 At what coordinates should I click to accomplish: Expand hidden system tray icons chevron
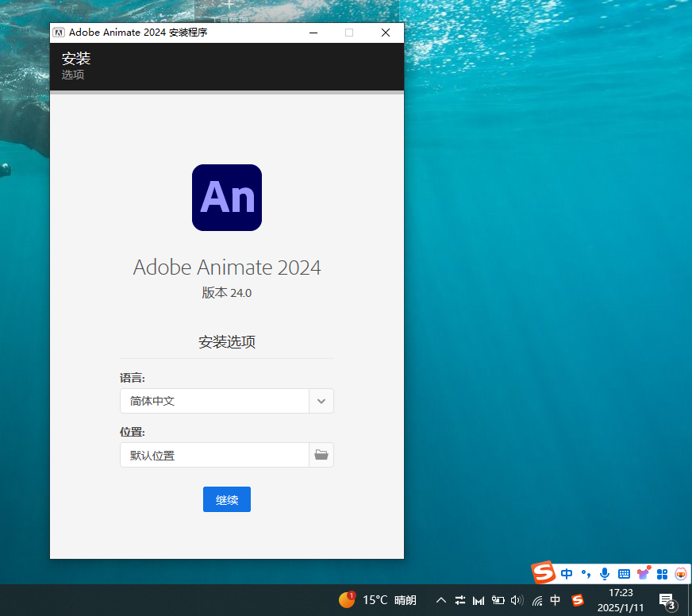click(441, 599)
